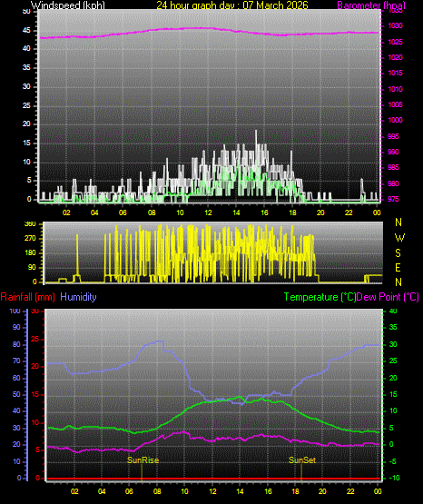
Task: Click the 'W' wind direction label
Action: point(399,238)
